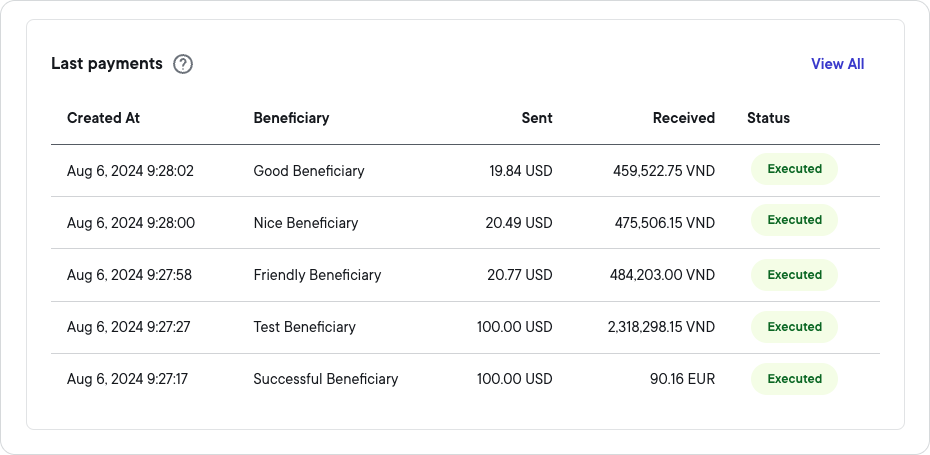Image resolution: width=930 pixels, height=455 pixels.
Task: Open the Friendly Beneficiary payment
Action: 317,275
